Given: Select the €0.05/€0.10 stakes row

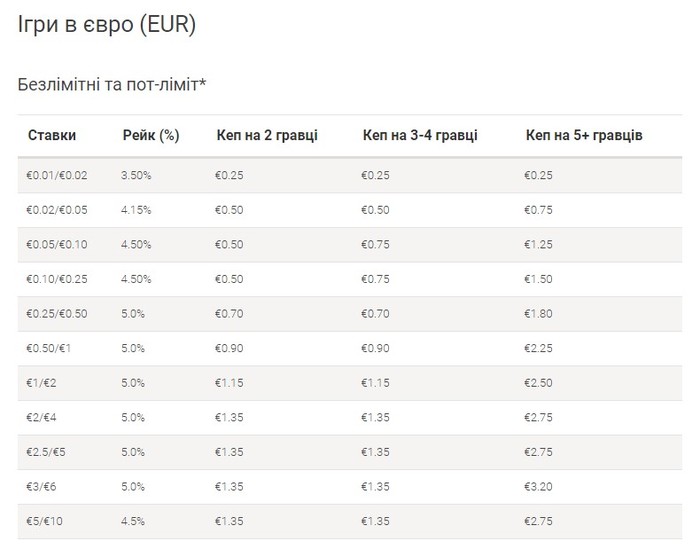Looking at the screenshot, I should 350,245.
